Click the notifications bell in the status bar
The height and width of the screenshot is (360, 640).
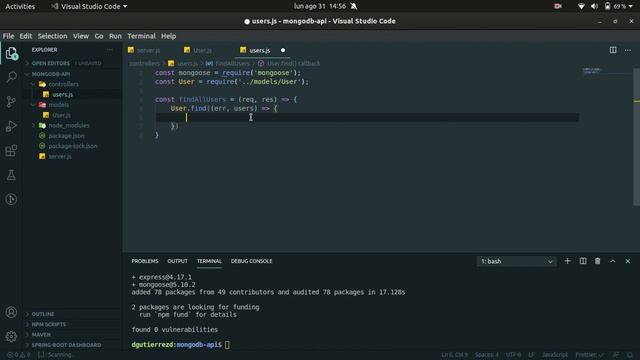(x=630, y=355)
